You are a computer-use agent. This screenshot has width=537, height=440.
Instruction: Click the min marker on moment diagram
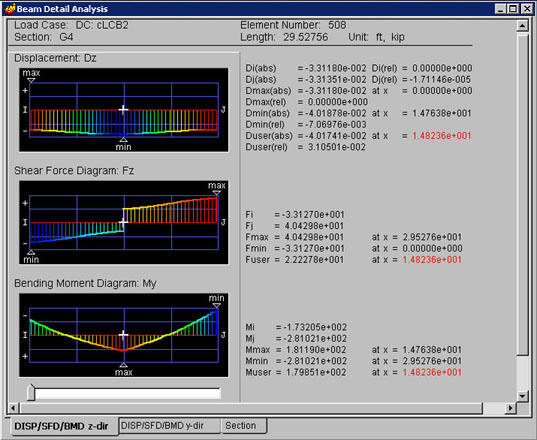(216, 301)
